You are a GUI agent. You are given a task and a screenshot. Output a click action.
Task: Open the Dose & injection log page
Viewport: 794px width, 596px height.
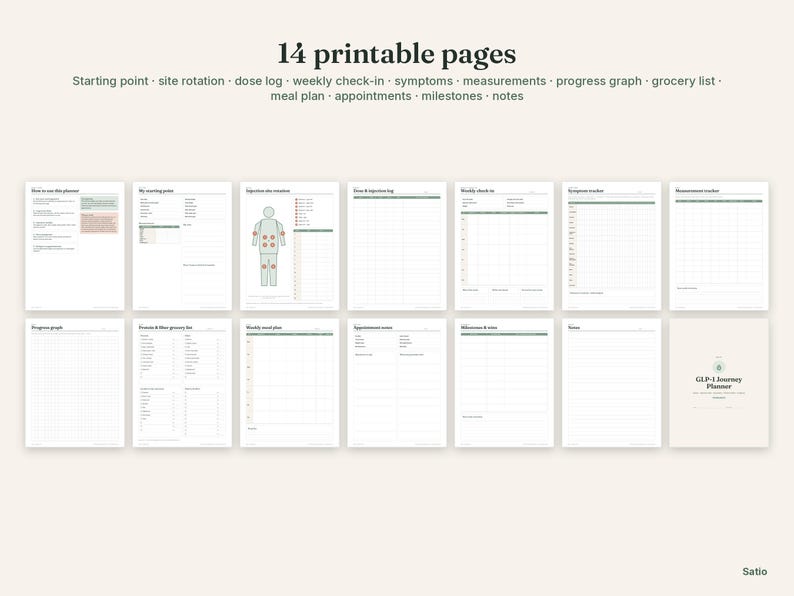(x=397, y=246)
